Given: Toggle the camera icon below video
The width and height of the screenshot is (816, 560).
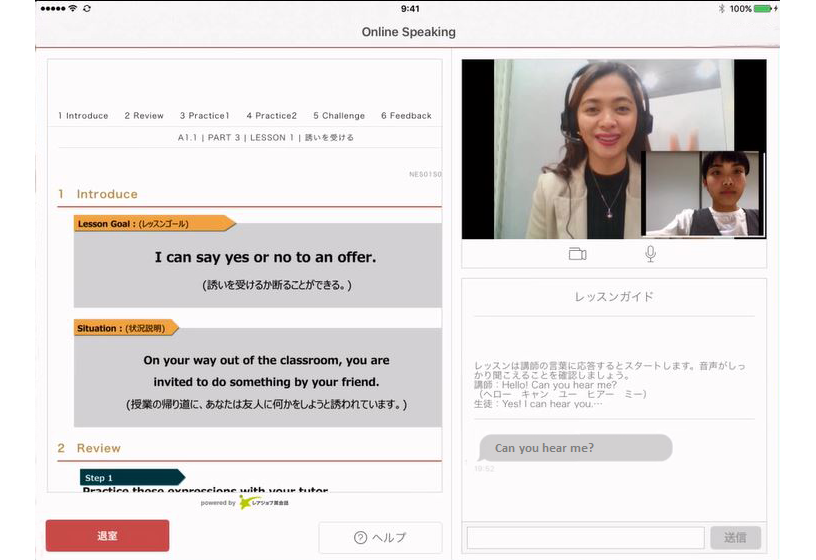Looking at the screenshot, I should coord(577,254).
